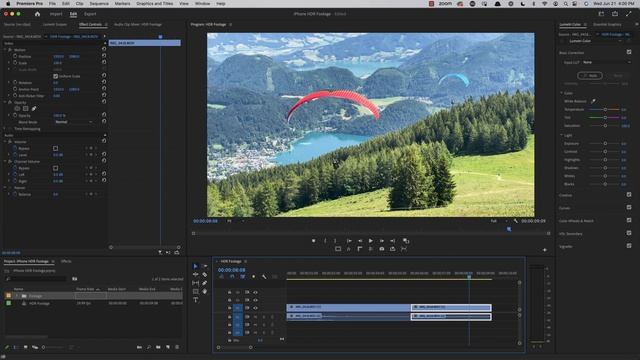This screenshot has height=360, width=640.
Task: Click the Opacity pen mask icon
Action: pyautogui.click(x=34, y=109)
